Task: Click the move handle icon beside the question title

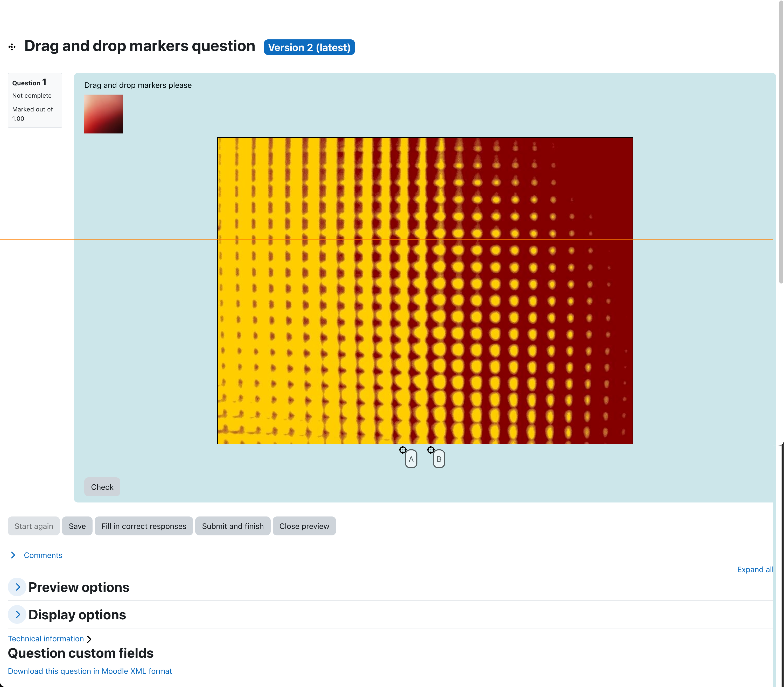Action: click(x=12, y=47)
